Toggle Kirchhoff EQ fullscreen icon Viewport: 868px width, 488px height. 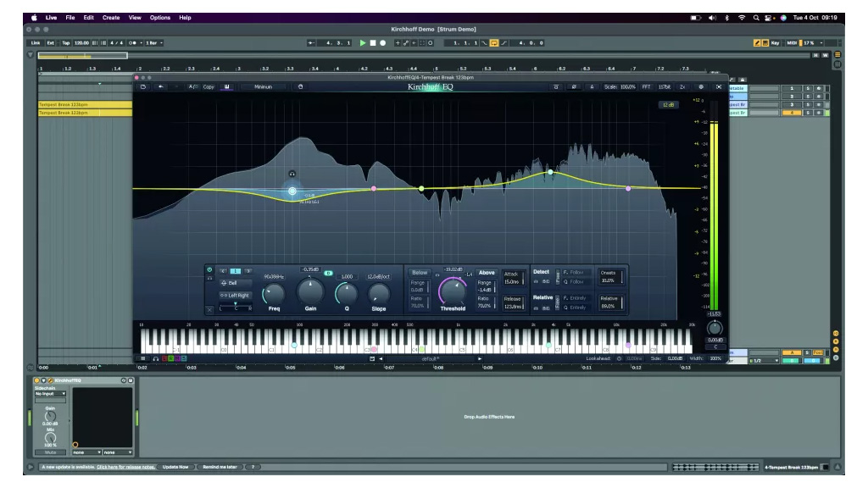click(719, 87)
